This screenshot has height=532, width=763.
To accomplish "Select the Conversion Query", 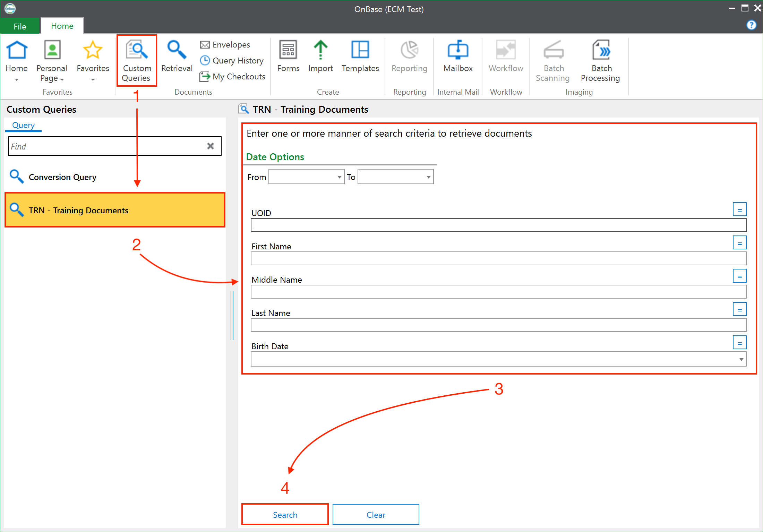I will (x=115, y=177).
